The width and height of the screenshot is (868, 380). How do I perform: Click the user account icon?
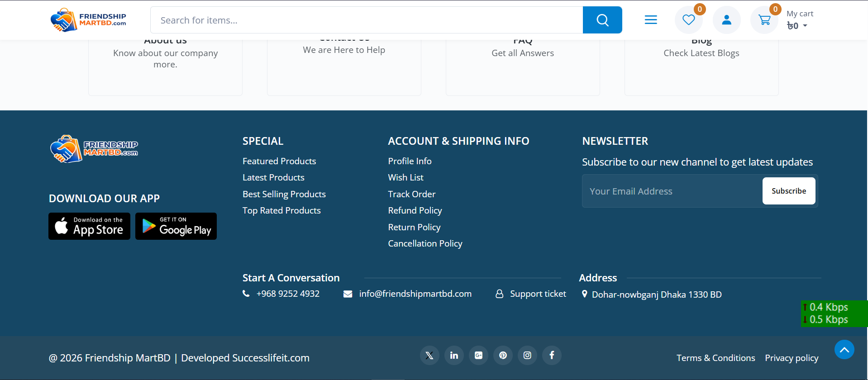pyautogui.click(x=726, y=20)
